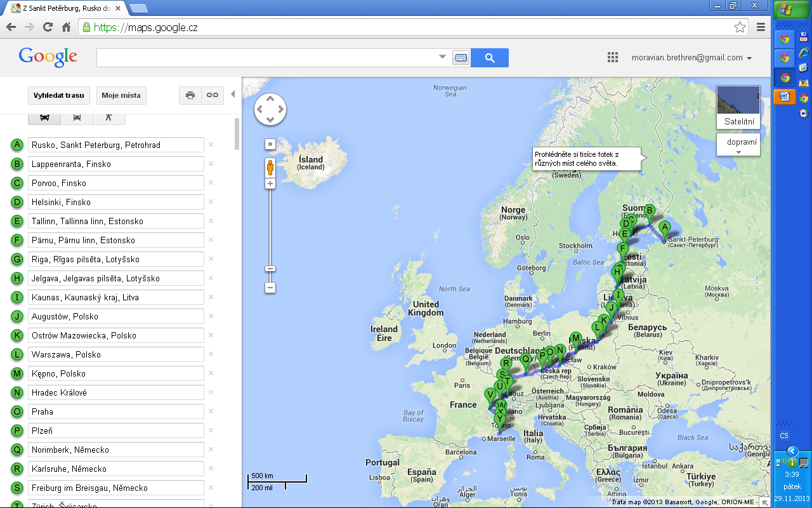Launch Windows Media Player quick launch
The image size is (812, 508).
(x=804, y=113)
